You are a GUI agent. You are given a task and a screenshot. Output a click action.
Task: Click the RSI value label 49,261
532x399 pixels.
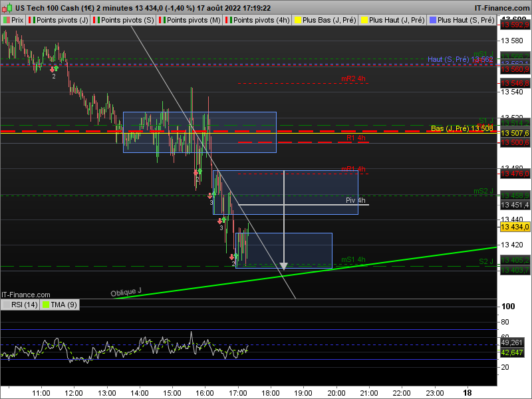(x=511, y=342)
